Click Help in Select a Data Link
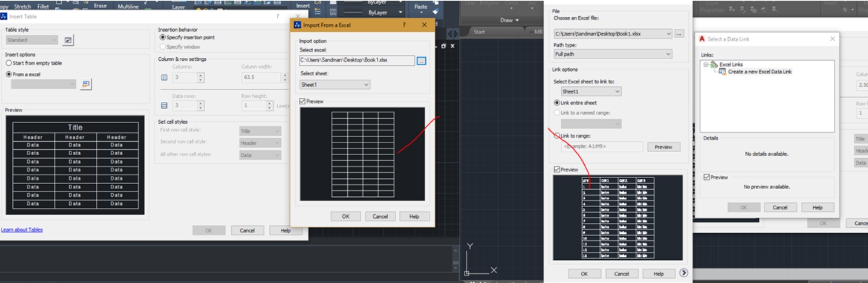Image resolution: width=868 pixels, height=283 pixels. (x=818, y=207)
